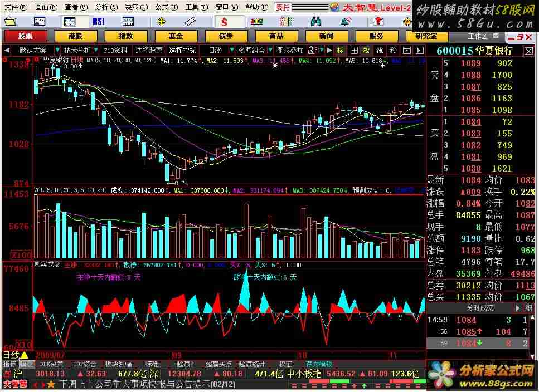This screenshot has height=392, width=539.
Task: Click the ruler measurement tool icon
Action: (192, 21)
